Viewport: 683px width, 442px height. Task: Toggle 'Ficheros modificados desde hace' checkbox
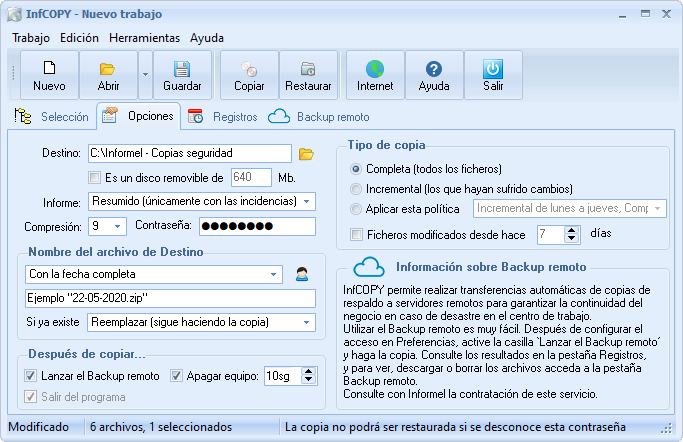click(x=356, y=234)
